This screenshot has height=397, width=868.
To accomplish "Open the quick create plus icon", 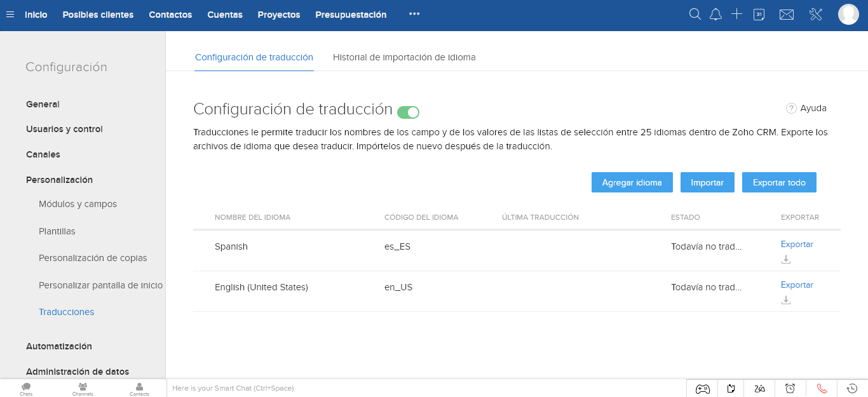I will tap(736, 13).
